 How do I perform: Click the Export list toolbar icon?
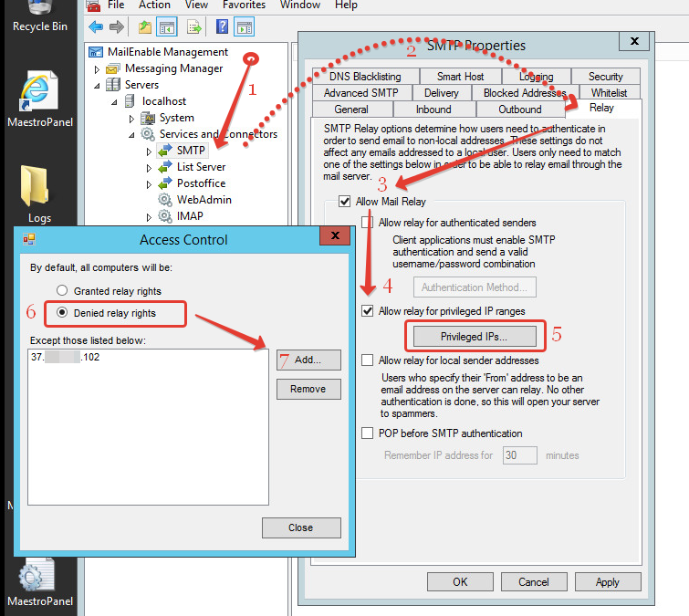193,27
